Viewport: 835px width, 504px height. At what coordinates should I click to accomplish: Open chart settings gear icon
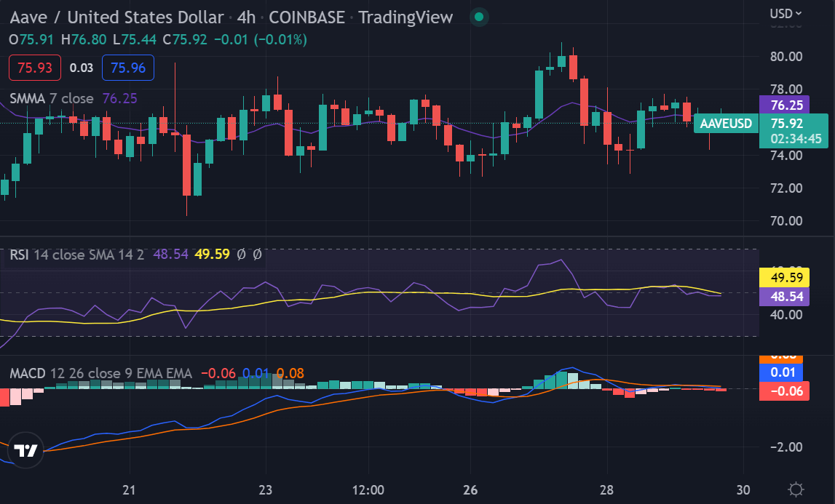point(796,489)
